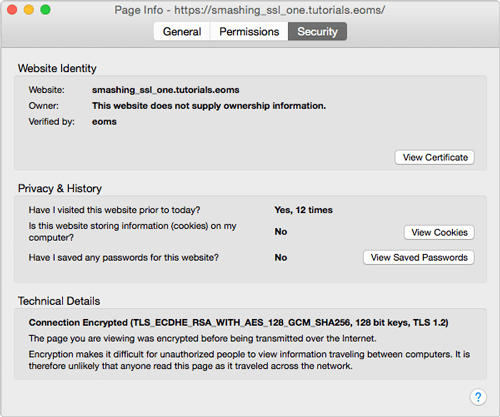This screenshot has height=417, width=500.
Task: Click the Technical Details section heading
Action: coord(59,301)
